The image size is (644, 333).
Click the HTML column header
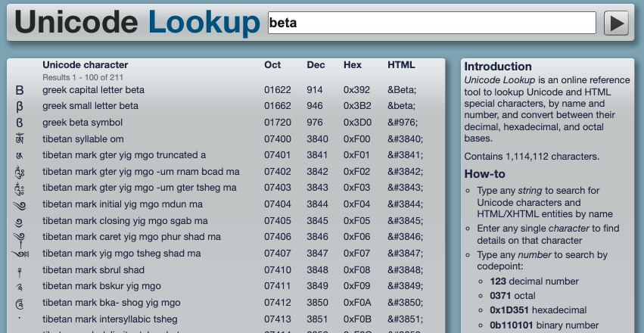401,65
